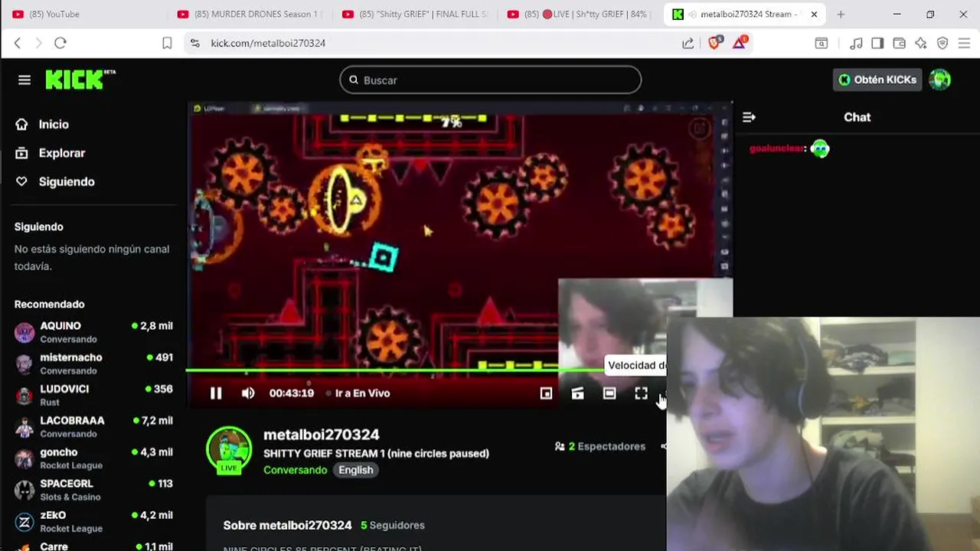Image resolution: width=980 pixels, height=551 pixels.
Task: Bookmark this page
Action: click(167, 43)
